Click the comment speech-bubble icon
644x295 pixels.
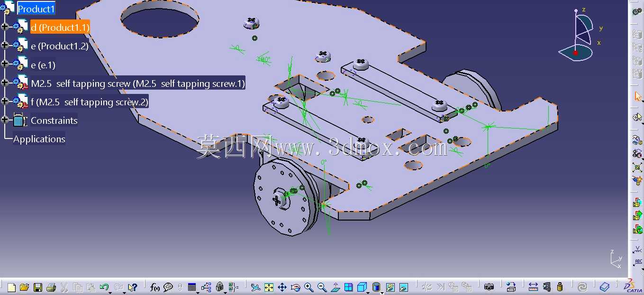click(x=168, y=287)
